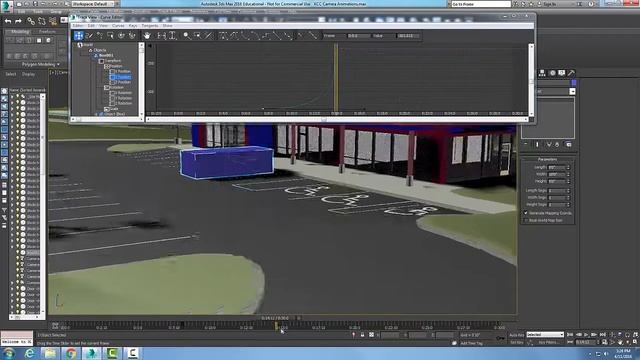640x360 pixels.
Task: Click Configure Modifier Sets icon
Action: click(569, 144)
